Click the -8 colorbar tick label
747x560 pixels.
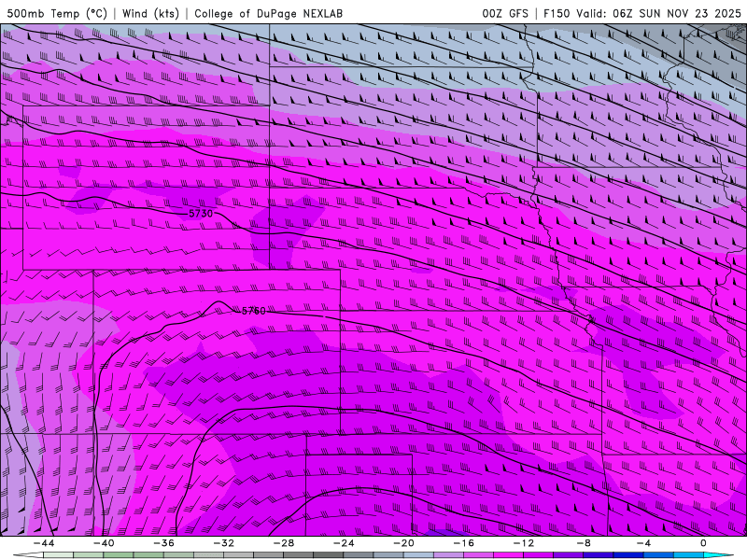tap(584, 543)
